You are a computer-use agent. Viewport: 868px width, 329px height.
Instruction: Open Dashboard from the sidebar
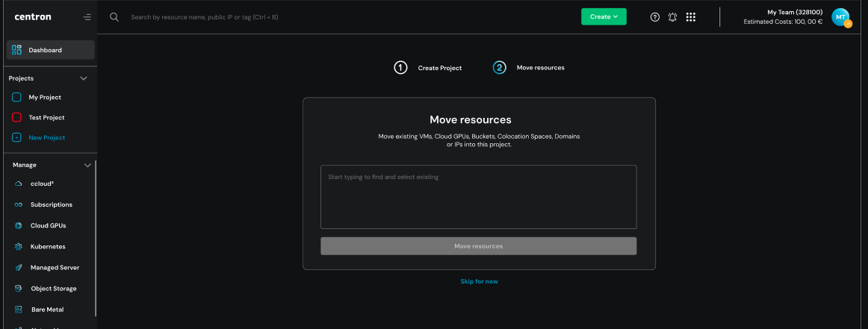point(51,50)
